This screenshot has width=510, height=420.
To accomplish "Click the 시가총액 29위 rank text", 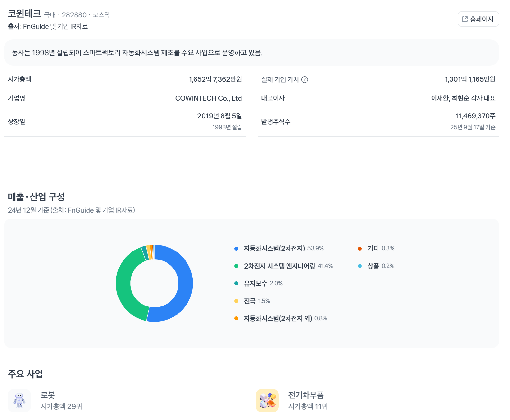I will pyautogui.click(x=61, y=406).
